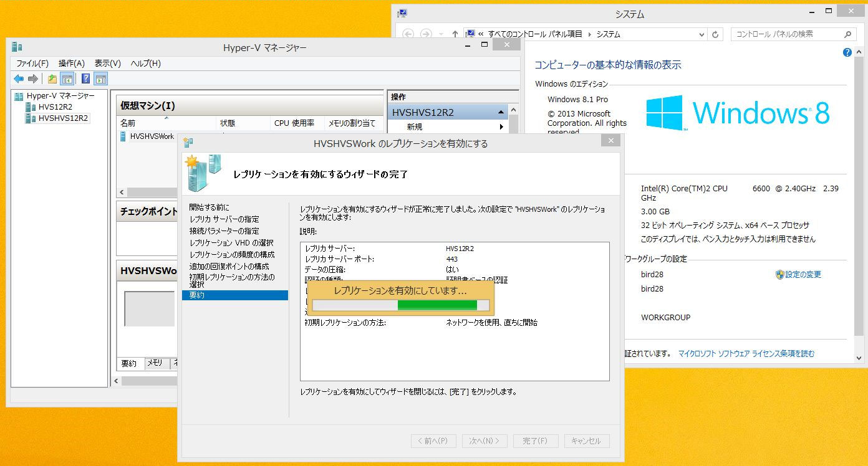Click the 完了(F) wizard button
This screenshot has height=466, width=868.
point(536,440)
